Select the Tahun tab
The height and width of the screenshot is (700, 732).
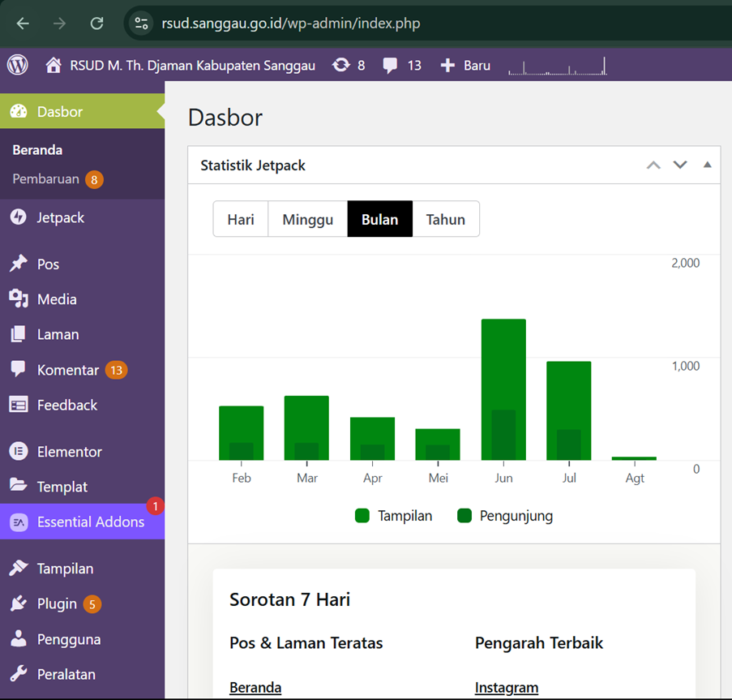(x=445, y=220)
